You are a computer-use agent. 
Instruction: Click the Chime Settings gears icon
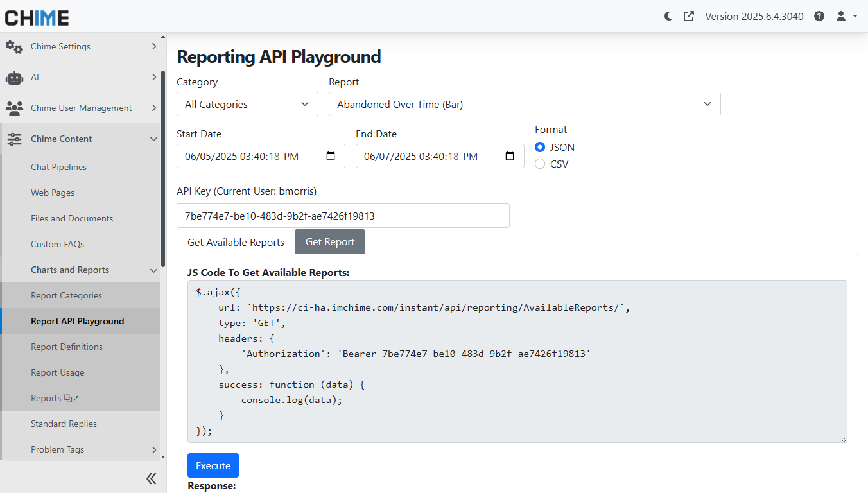pyautogui.click(x=14, y=46)
